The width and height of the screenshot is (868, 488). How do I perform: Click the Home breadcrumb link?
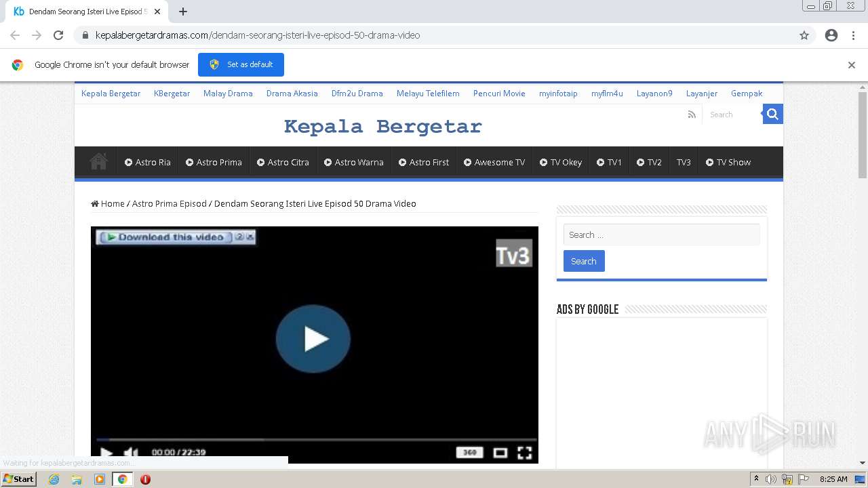[x=108, y=203]
